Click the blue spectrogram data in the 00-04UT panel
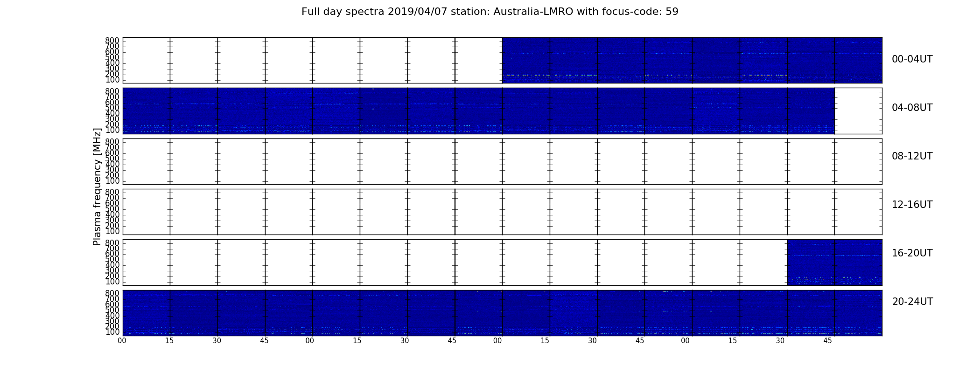The height and width of the screenshot is (373, 980). tap(692, 60)
